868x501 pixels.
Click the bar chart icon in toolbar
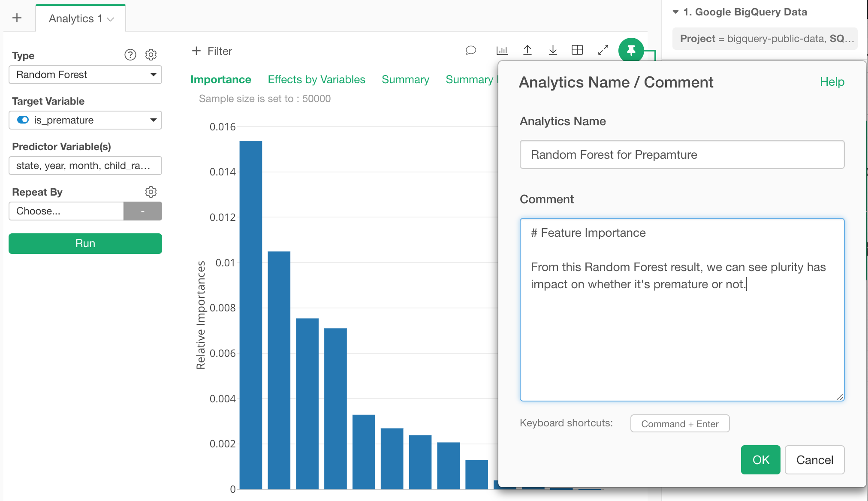click(x=502, y=51)
